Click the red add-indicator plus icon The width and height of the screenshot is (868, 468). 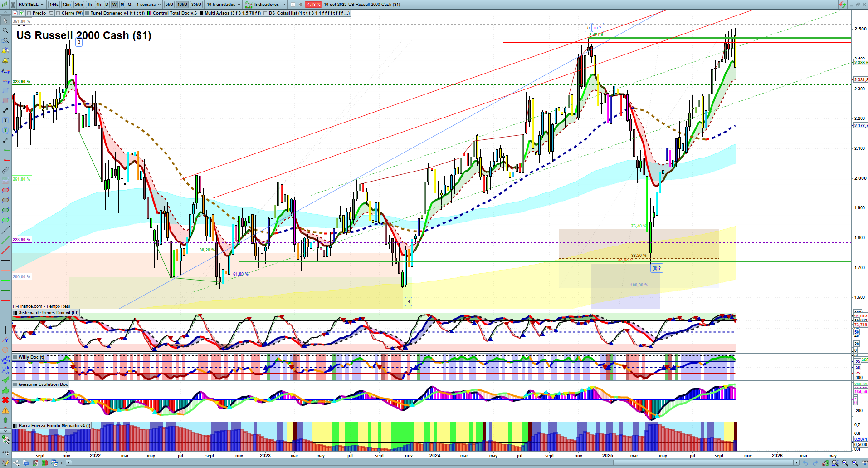pyautogui.click(x=15, y=13)
